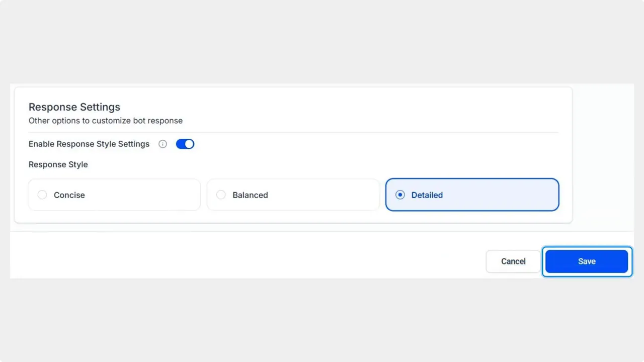Click the Detailed label text
This screenshot has height=362, width=644.
[427, 195]
